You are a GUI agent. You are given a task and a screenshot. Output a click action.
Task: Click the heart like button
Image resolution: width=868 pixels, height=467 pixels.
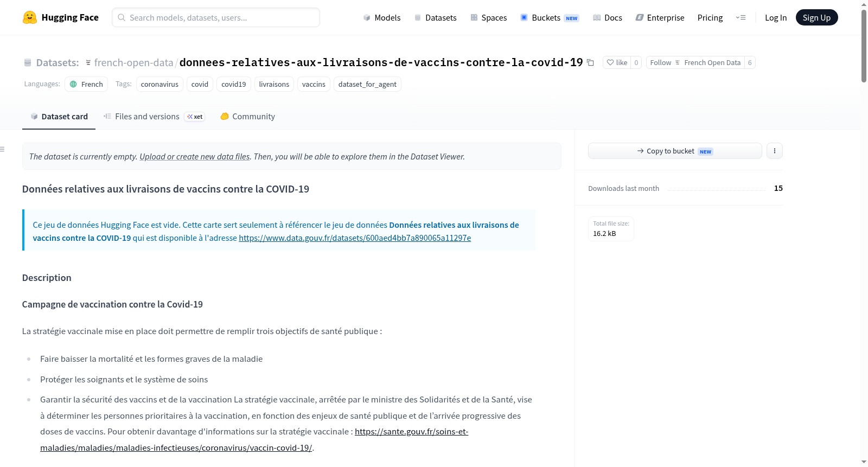point(617,63)
